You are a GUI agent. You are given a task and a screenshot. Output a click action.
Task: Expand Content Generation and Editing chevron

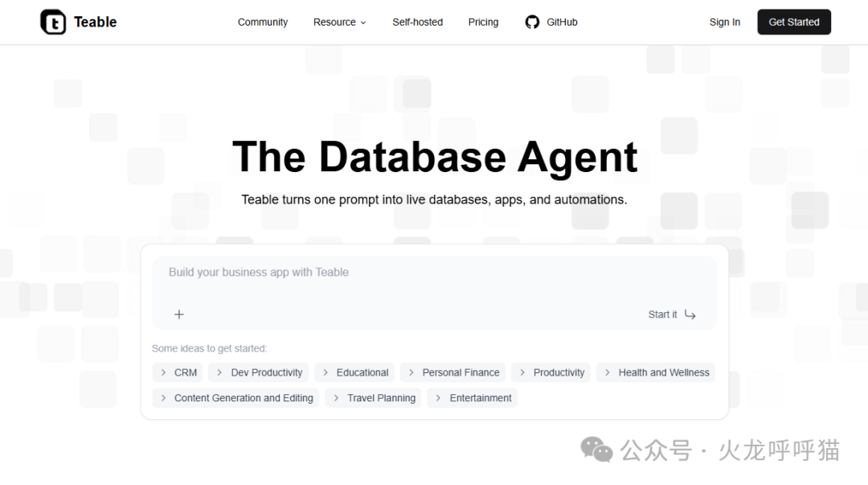coord(163,398)
